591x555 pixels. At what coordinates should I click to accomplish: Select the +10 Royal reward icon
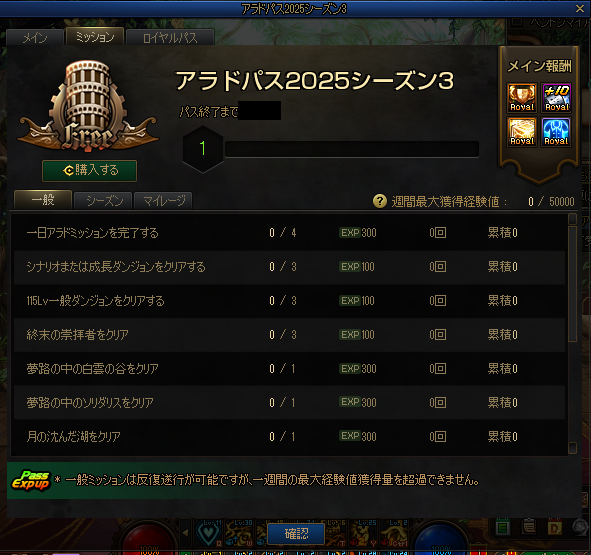tap(556, 98)
